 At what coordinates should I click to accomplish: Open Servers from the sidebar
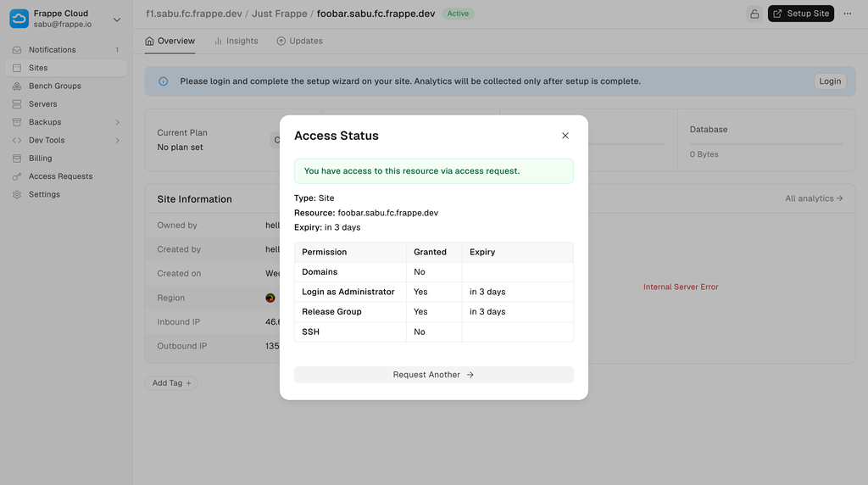coord(42,104)
